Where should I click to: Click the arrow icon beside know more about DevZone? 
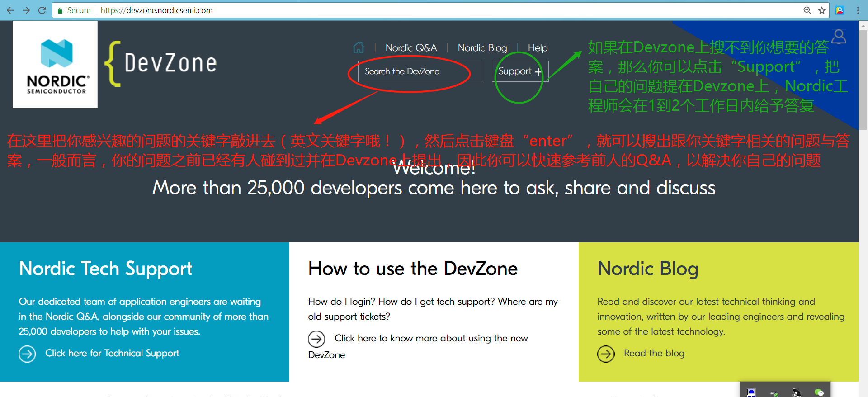click(316, 339)
